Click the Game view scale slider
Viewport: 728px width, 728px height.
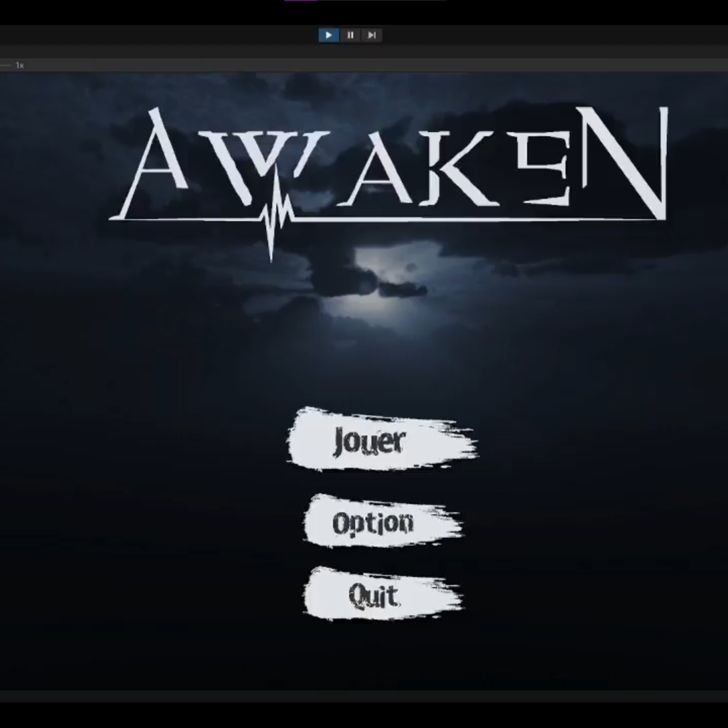(5, 66)
